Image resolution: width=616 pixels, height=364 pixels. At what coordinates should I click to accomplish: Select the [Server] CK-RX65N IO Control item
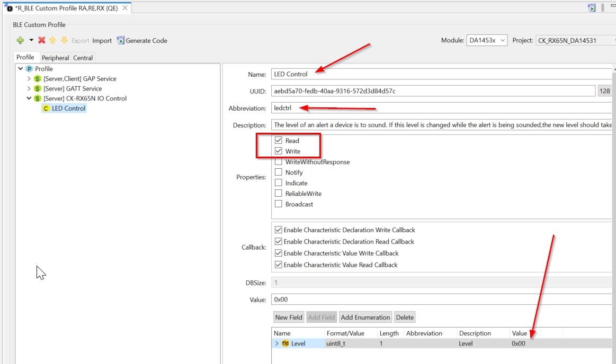pyautogui.click(x=85, y=98)
